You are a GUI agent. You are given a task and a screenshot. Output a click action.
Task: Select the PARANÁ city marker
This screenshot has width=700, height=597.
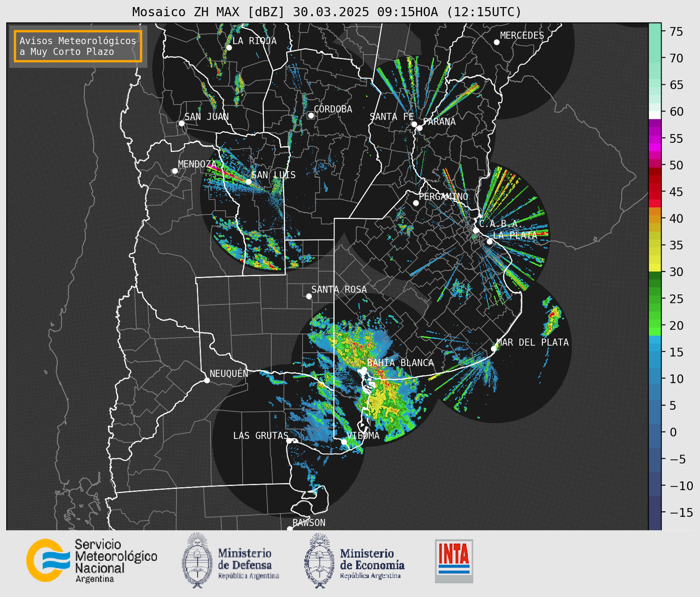click(x=420, y=128)
